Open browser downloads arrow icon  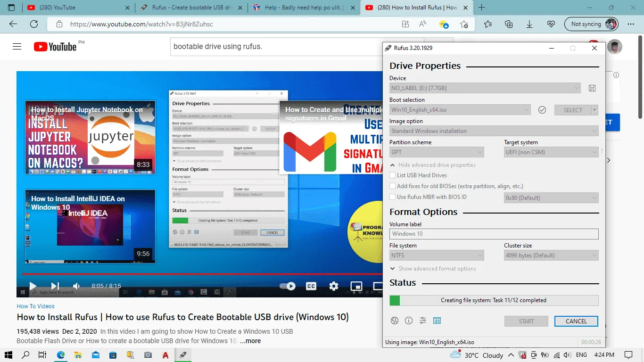click(x=529, y=24)
